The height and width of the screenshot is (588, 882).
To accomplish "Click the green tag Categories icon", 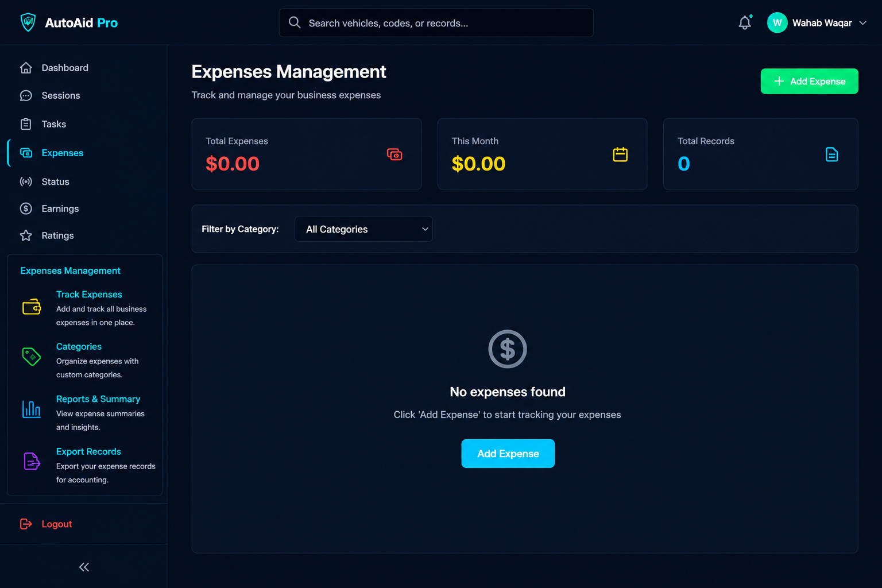I will (32, 357).
